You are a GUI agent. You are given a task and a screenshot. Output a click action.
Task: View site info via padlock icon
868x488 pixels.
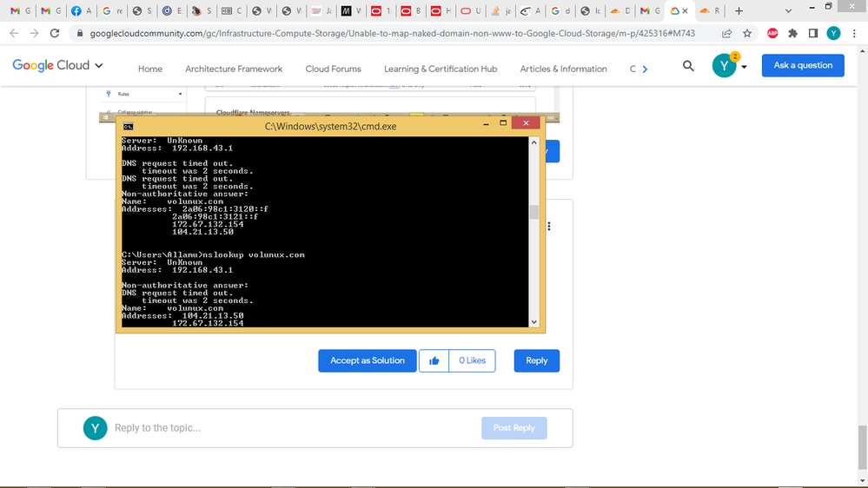pos(80,33)
